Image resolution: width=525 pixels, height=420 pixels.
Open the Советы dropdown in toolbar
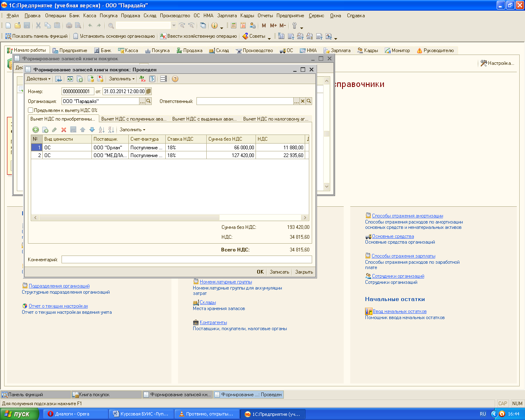257,36
